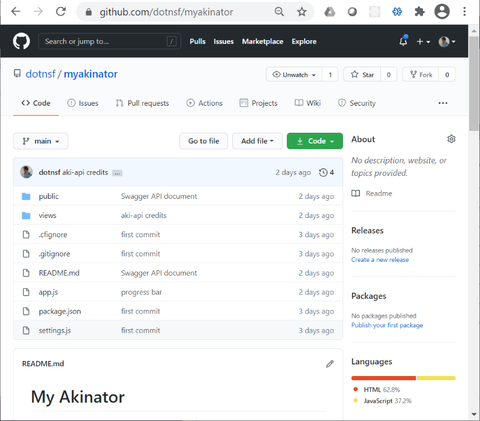Screen dimensions: 480x421
Task: Follow the Create a new release link
Action: click(x=380, y=260)
